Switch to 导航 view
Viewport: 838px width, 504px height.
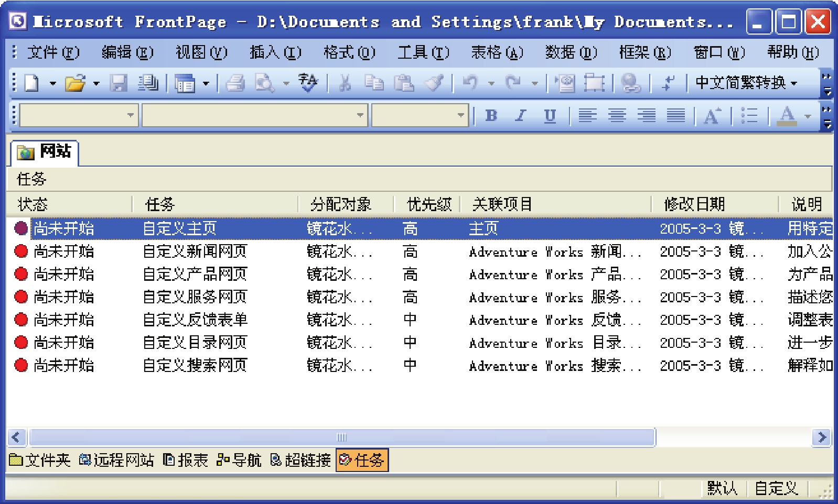point(239,460)
